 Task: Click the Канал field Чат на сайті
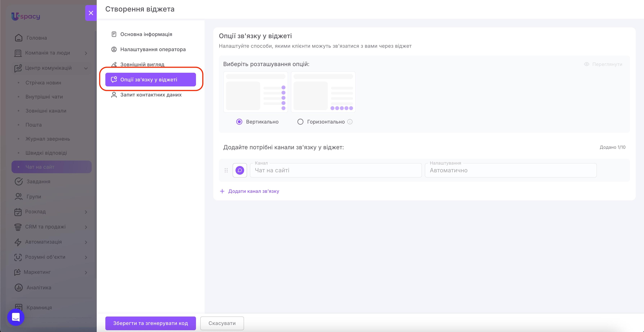click(336, 171)
